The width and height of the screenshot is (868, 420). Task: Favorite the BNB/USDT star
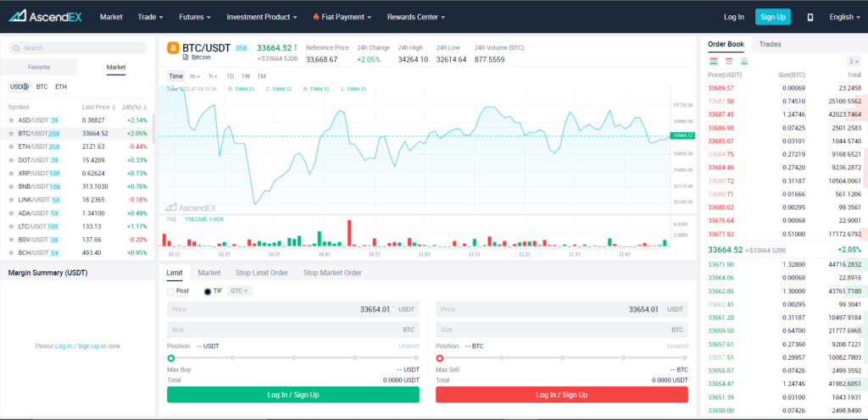pyautogui.click(x=11, y=186)
